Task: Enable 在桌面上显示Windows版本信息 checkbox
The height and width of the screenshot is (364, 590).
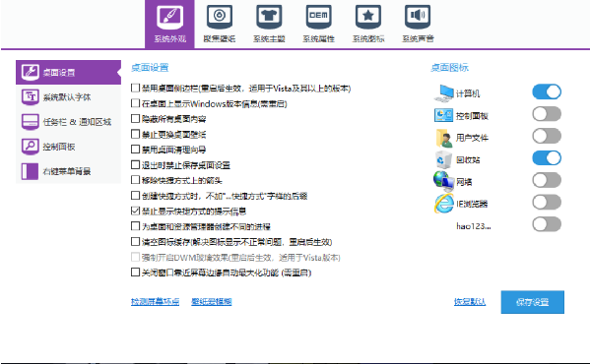Action: pyautogui.click(x=135, y=103)
